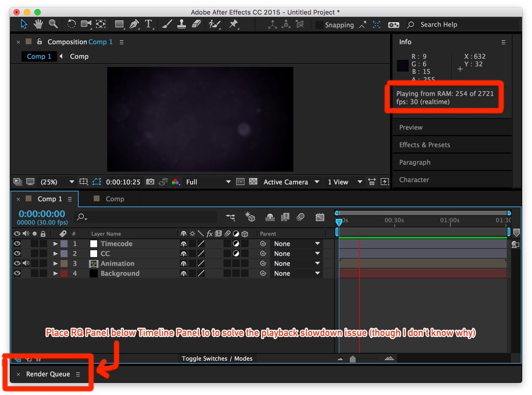Open magnification ratio (25%) dropdown

[57, 182]
